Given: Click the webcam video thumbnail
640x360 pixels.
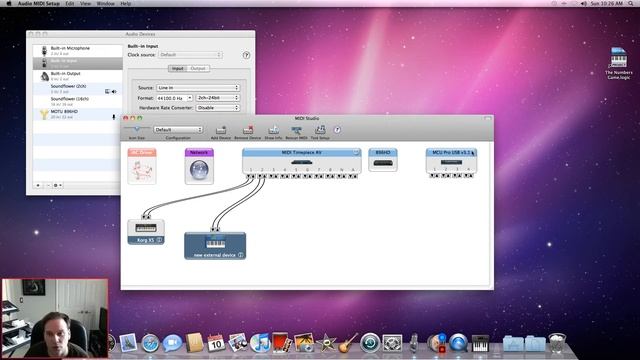Looking at the screenshot, I should tap(55, 318).
